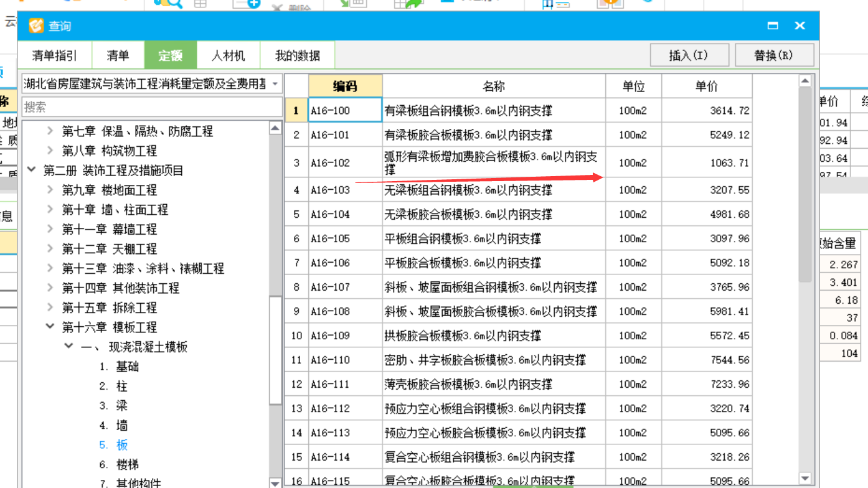Collapse 一、现浇混凝土模板 node

tap(69, 347)
